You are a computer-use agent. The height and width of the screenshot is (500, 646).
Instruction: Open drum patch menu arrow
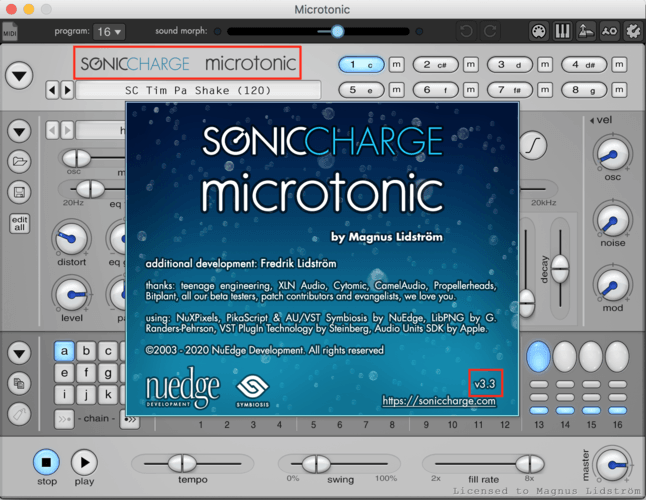click(19, 131)
